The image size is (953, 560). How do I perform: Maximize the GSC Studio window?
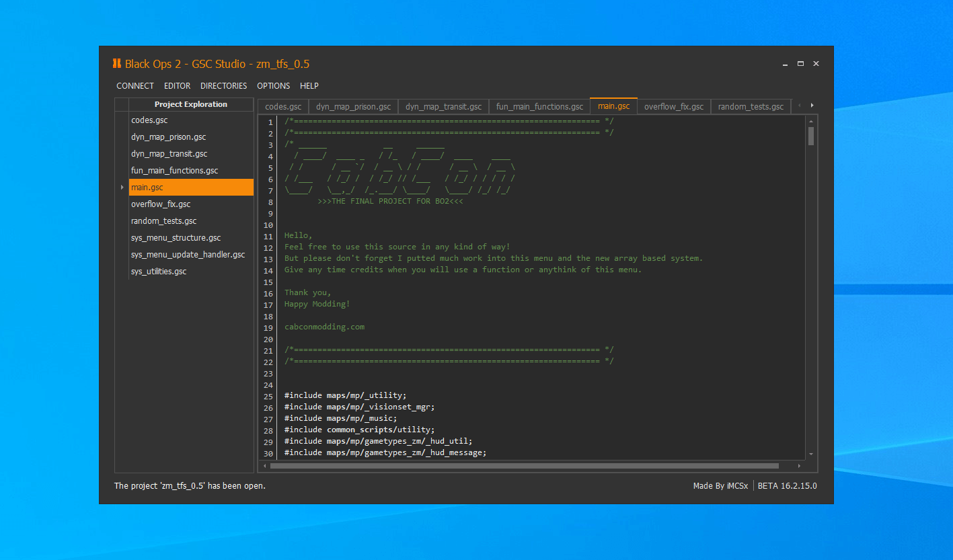(x=800, y=64)
